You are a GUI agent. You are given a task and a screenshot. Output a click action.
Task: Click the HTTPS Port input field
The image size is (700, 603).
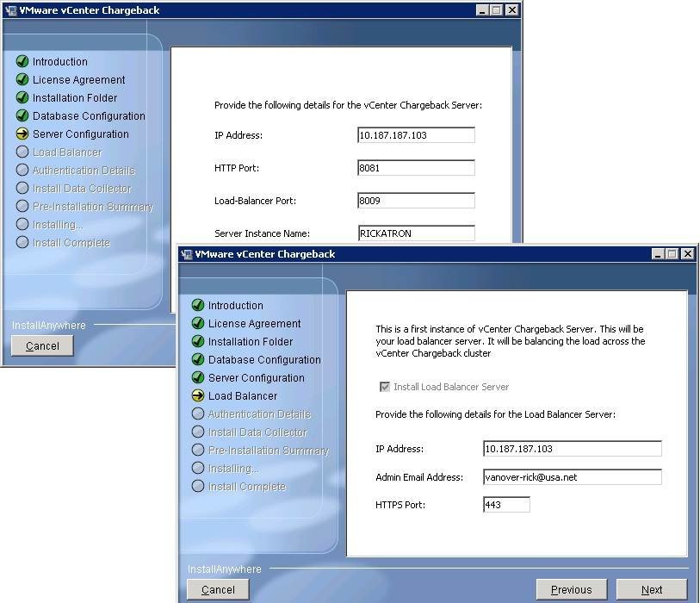tap(505, 505)
